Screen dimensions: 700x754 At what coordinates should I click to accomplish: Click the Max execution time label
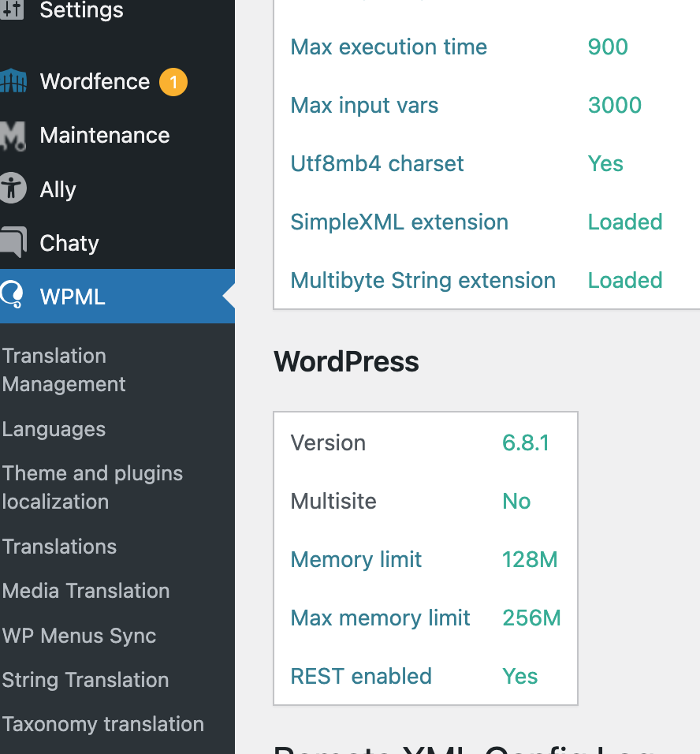coord(389,47)
